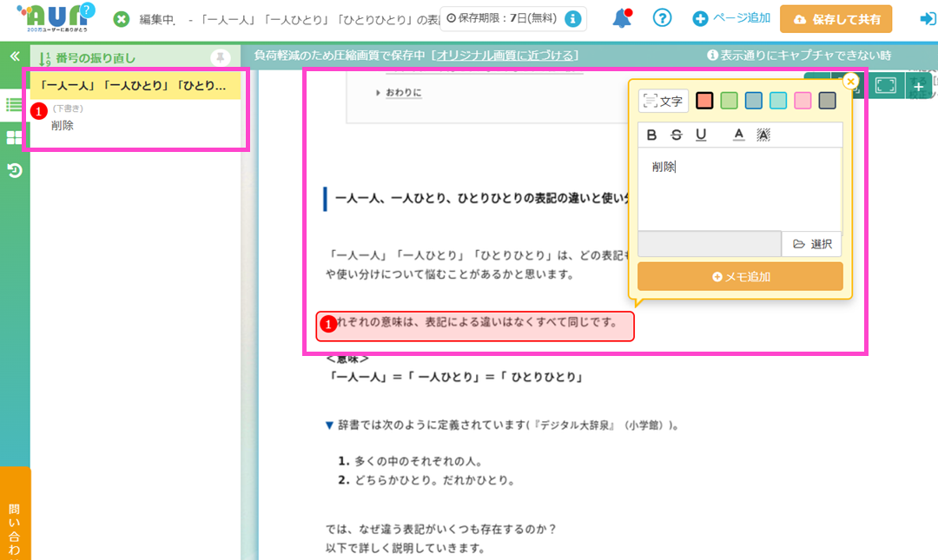Viewport: 938px width, 560px height.
Task: Open the list view in left sidebar
Action: tap(15, 105)
